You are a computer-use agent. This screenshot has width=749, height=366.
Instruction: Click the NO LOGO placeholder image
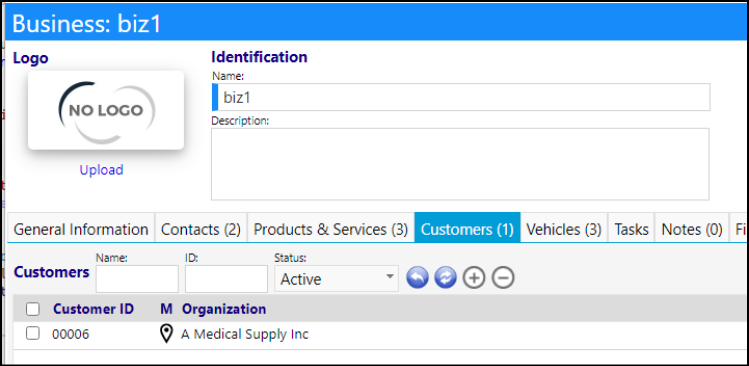pos(106,110)
